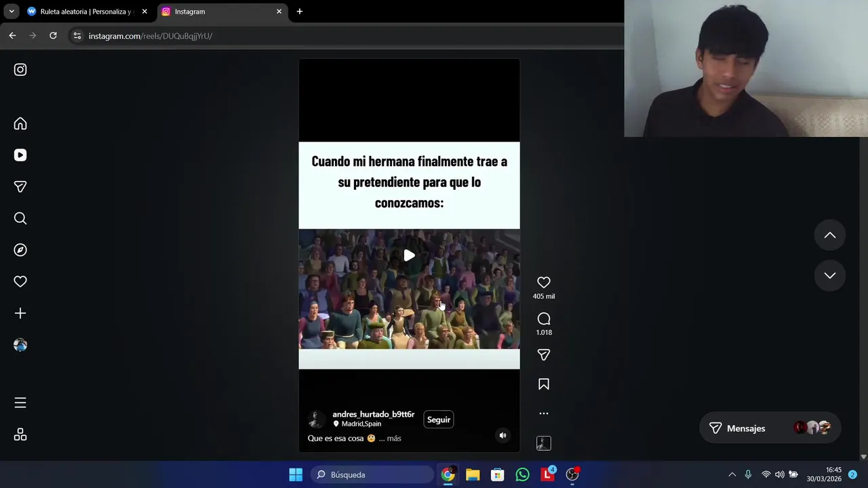Create new post with plus icon

click(20, 313)
